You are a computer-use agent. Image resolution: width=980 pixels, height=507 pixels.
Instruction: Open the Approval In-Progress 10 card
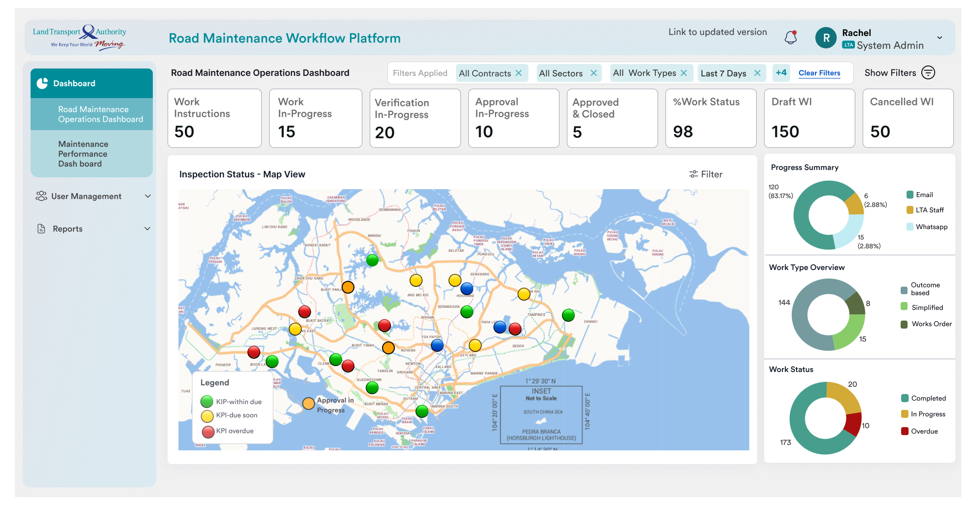pyautogui.click(x=514, y=118)
